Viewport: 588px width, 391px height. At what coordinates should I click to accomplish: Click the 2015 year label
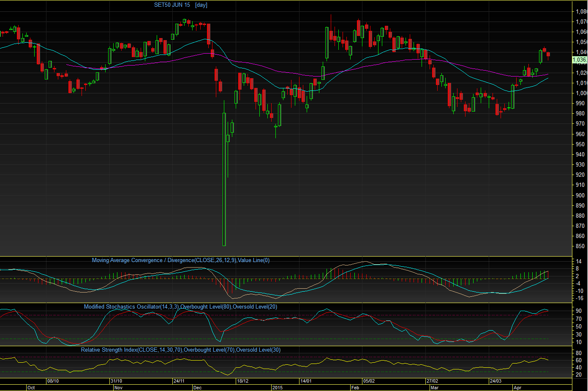[x=278, y=388]
